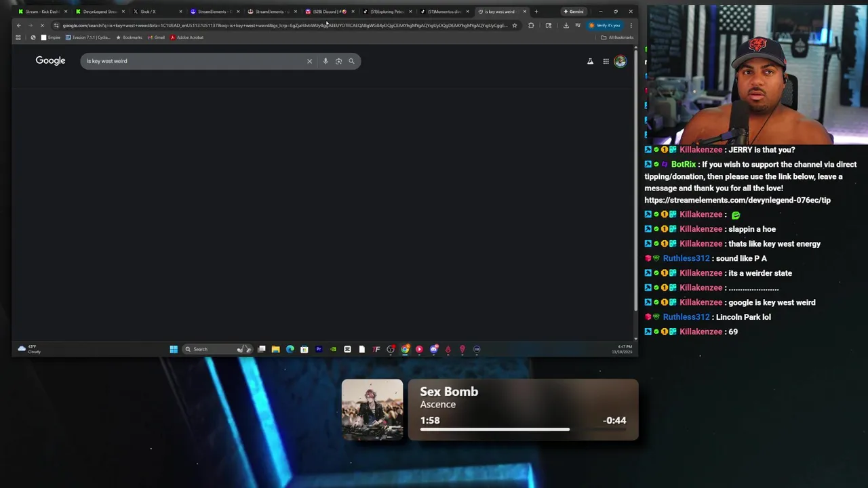The width and height of the screenshot is (868, 488).
Task: Open a new browser tab
Action: (x=536, y=12)
